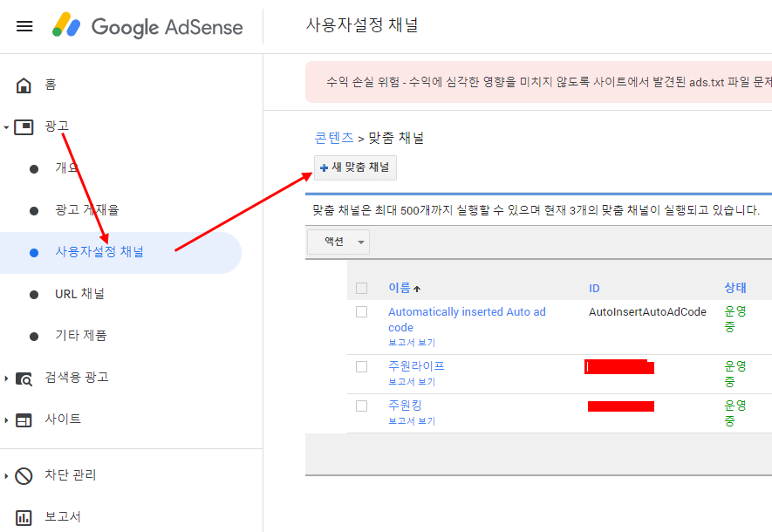Screen dimensions: 772x532
Task: Click the AutoInsertAutoAdCode ID cell
Action: [x=647, y=312]
